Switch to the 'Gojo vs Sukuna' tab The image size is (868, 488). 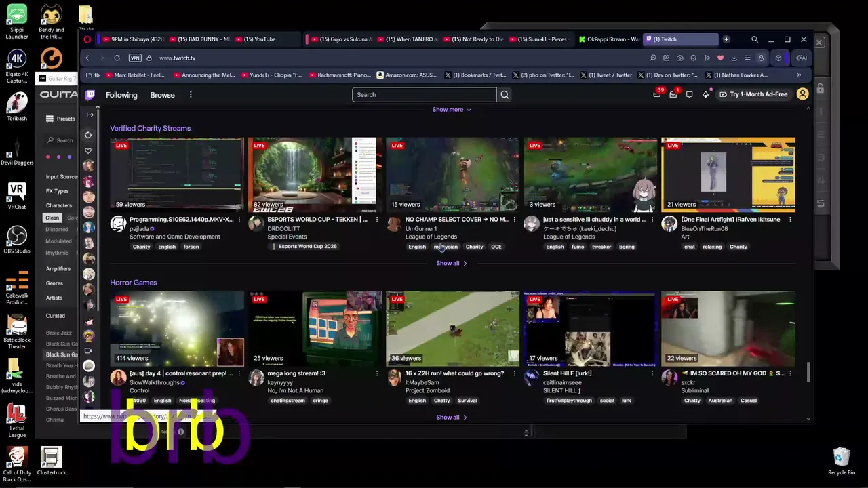click(340, 39)
